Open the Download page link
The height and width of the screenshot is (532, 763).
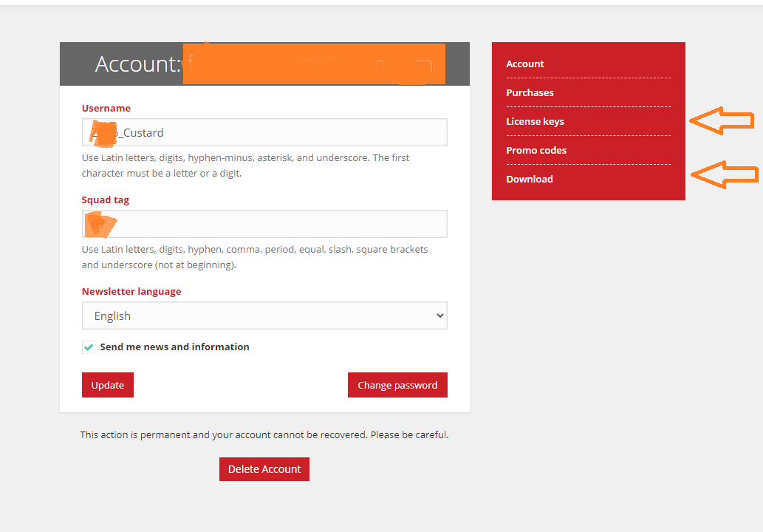tap(530, 180)
